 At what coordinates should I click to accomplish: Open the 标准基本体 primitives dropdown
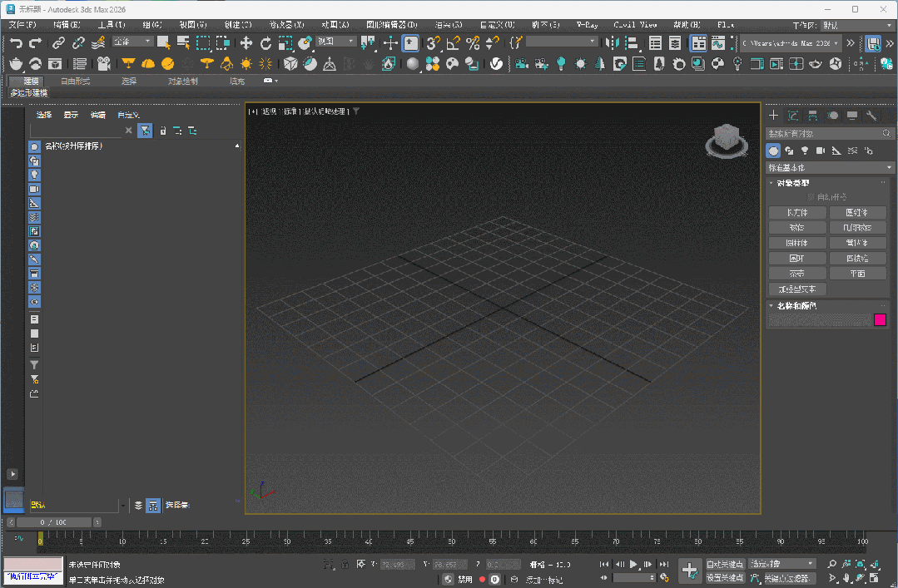[828, 166]
